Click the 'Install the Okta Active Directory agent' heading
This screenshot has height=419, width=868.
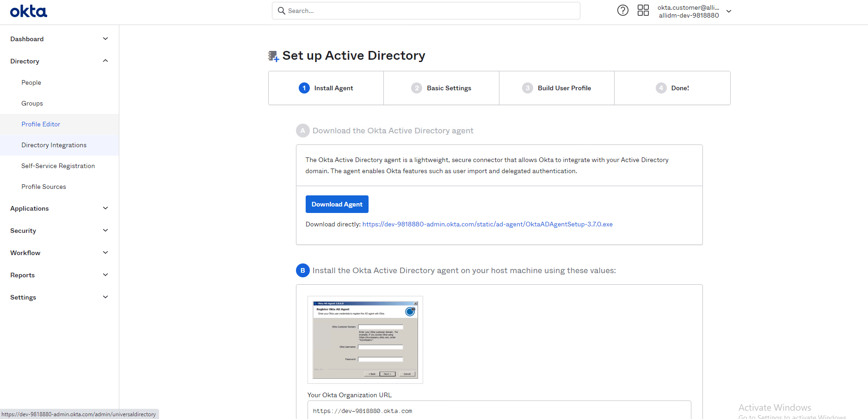coord(464,270)
